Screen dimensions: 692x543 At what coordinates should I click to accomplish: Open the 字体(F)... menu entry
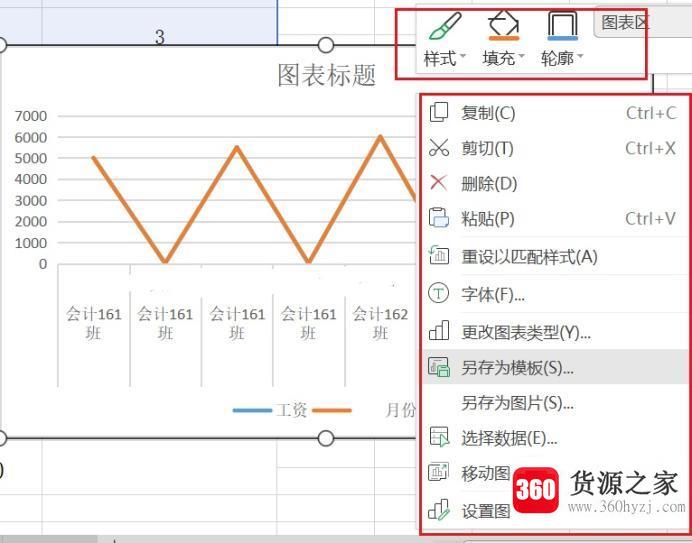(554, 294)
